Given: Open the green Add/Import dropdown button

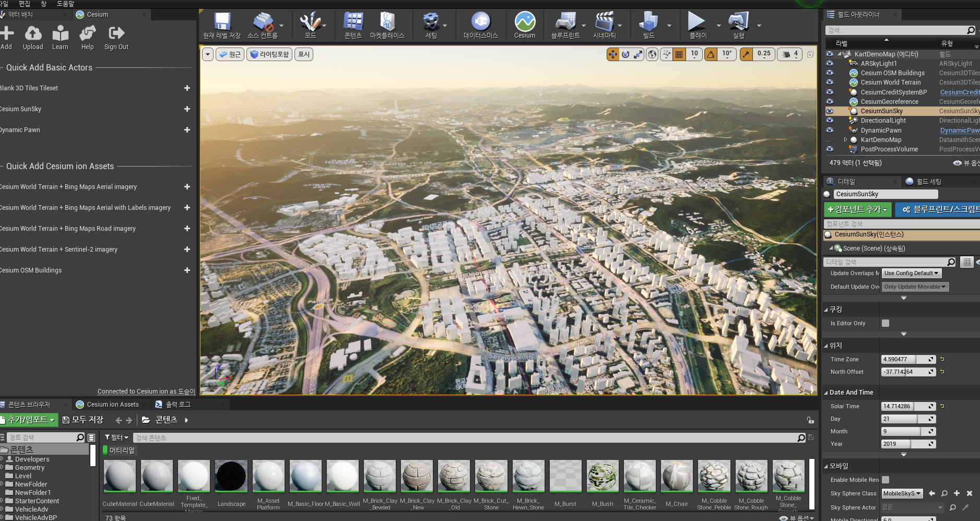Looking at the screenshot, I should [28, 420].
